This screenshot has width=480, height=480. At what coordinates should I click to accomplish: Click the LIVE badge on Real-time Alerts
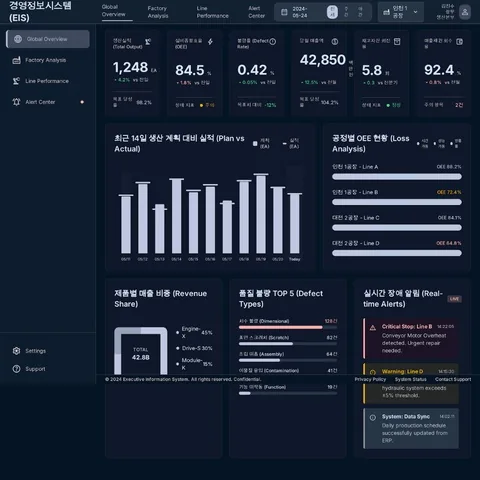coord(454,299)
